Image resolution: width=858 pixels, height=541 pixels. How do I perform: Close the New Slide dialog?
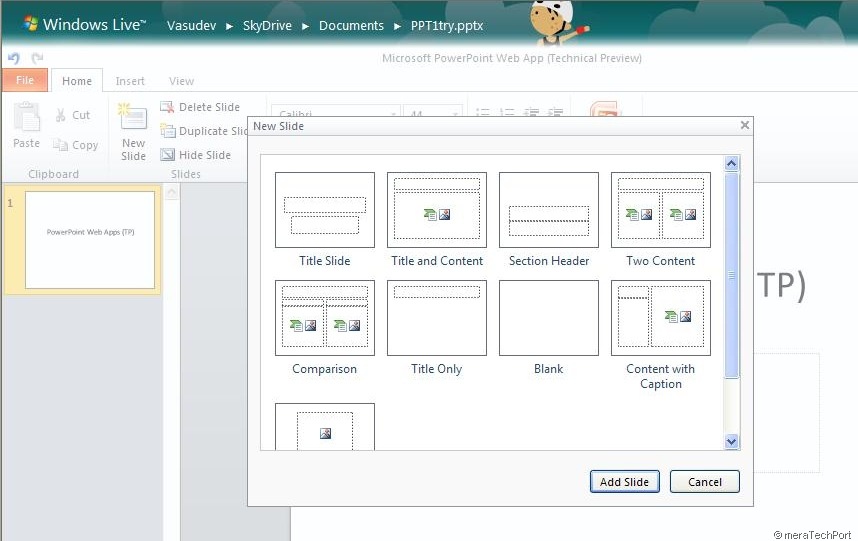pos(745,125)
